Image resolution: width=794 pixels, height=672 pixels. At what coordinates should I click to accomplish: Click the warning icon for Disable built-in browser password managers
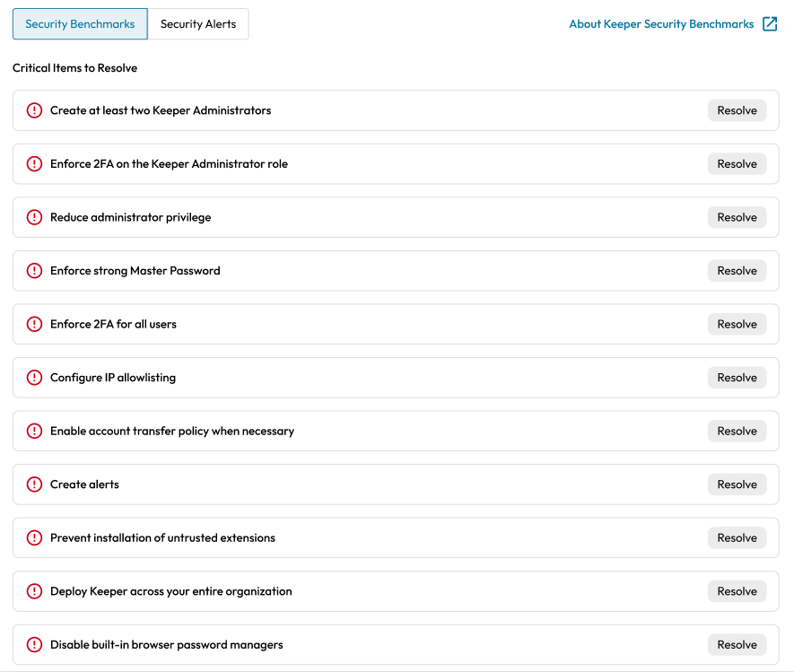(34, 645)
